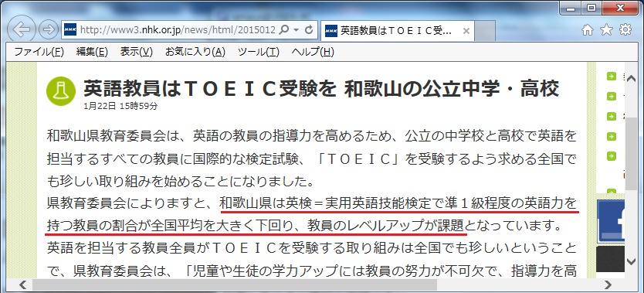Open the ファイル(F) menu

[39, 53]
